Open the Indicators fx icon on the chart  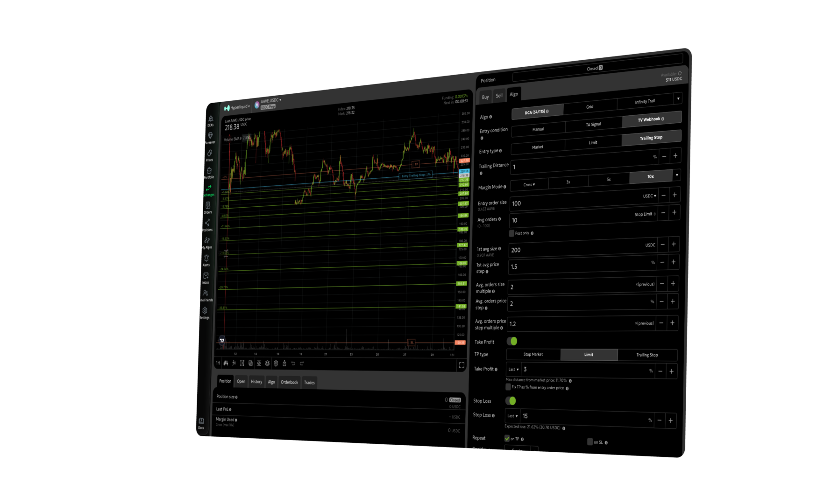click(234, 363)
